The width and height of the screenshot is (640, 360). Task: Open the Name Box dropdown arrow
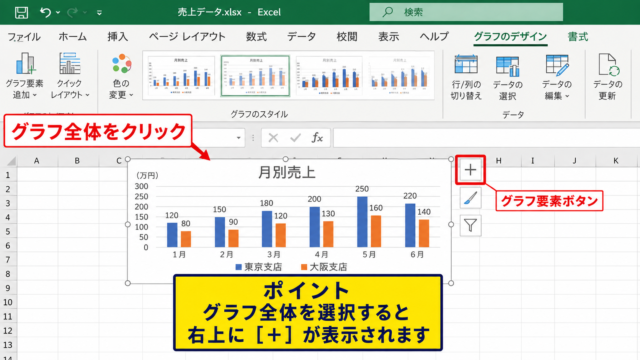pos(238,138)
